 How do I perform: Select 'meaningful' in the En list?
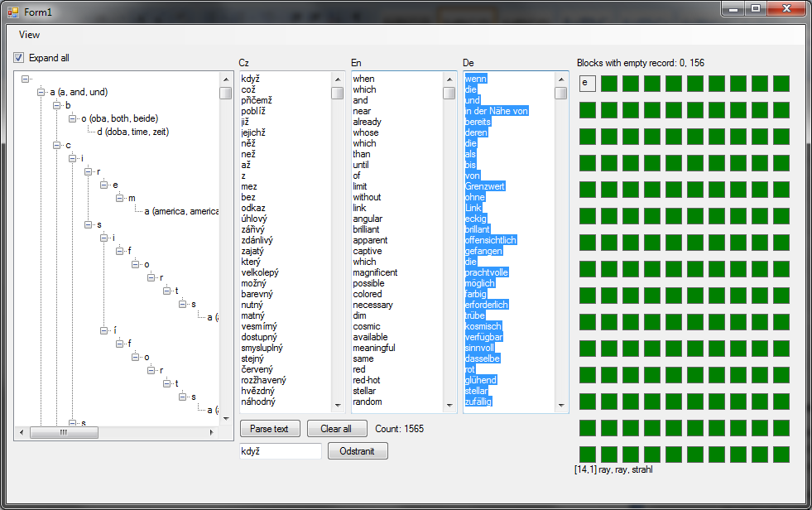tap(374, 348)
